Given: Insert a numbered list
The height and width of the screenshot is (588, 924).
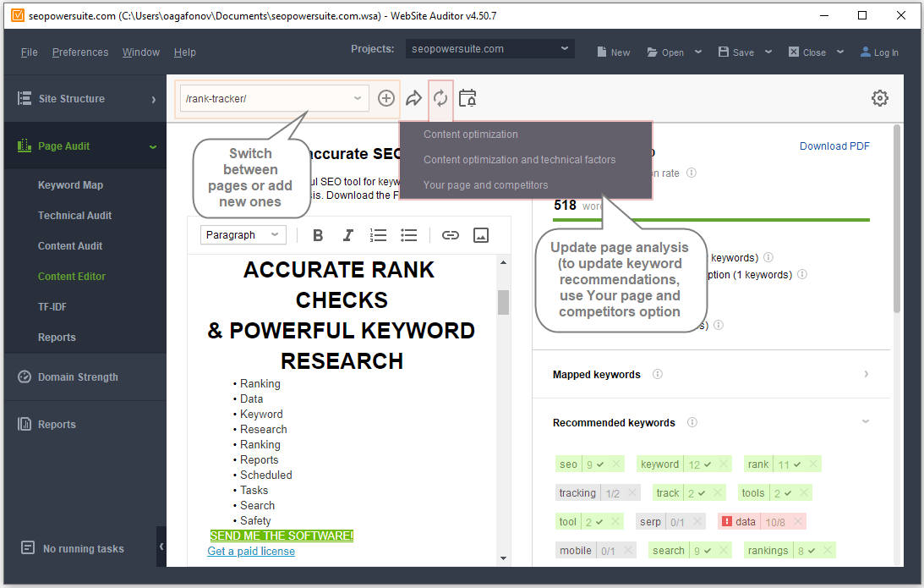Looking at the screenshot, I should pos(379,235).
